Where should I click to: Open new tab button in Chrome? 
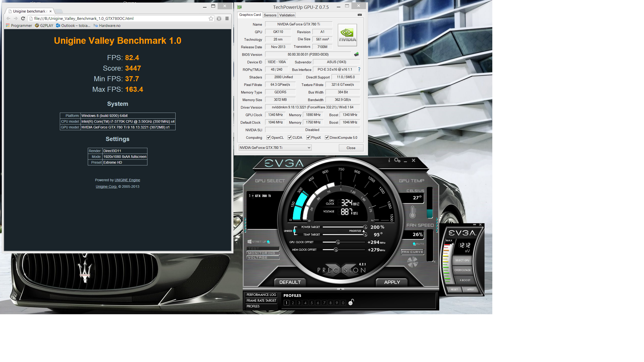tap(59, 11)
